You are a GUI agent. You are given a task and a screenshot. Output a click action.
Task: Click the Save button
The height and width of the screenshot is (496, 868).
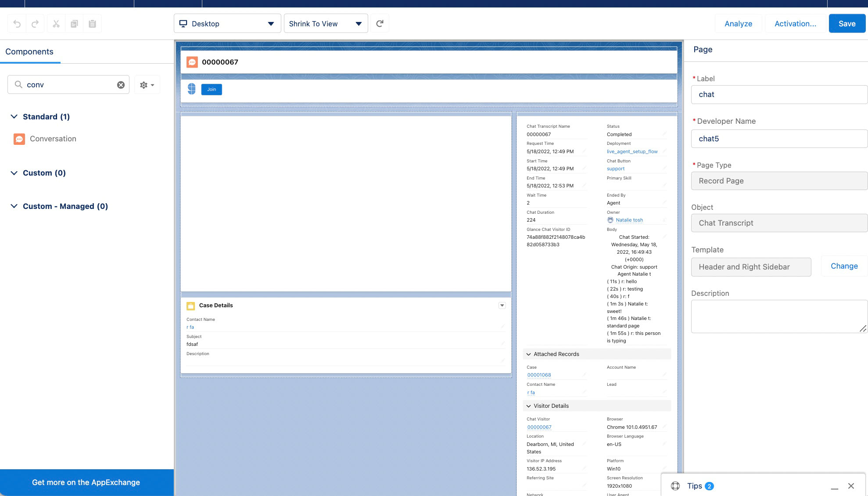pos(846,24)
